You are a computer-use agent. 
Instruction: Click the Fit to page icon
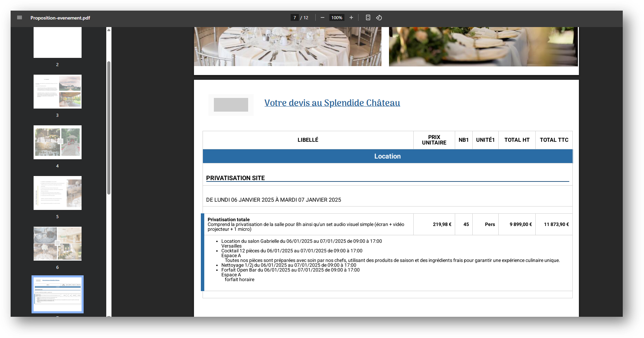pos(368,17)
